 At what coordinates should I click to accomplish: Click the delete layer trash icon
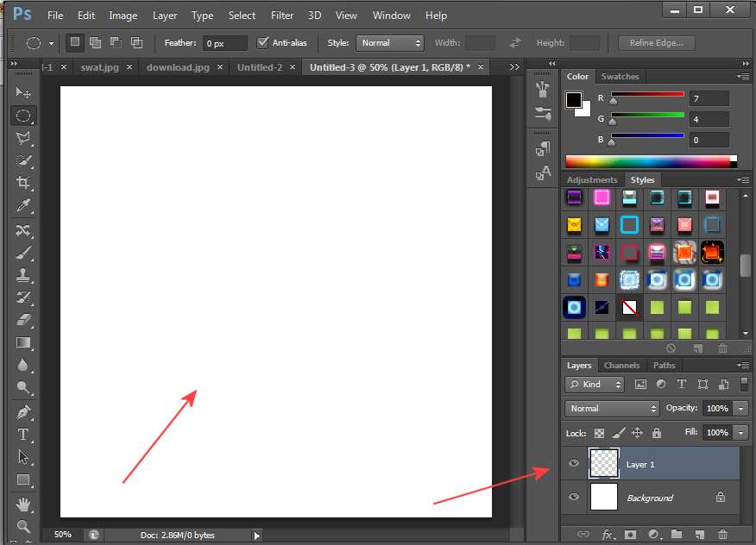pos(722,536)
